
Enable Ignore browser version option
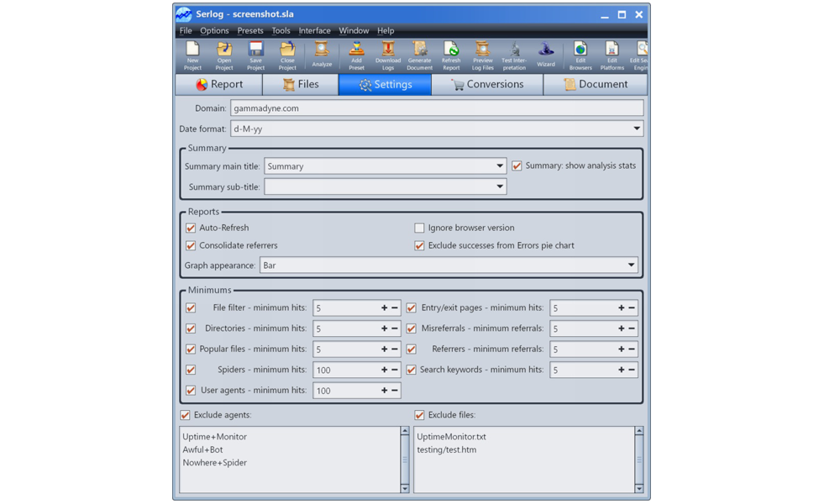tap(419, 228)
